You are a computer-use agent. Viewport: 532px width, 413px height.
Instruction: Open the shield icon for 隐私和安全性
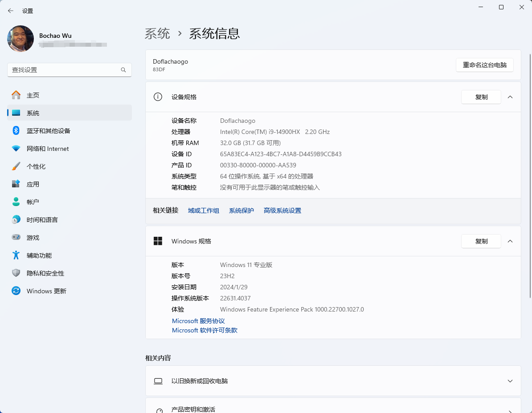16,273
